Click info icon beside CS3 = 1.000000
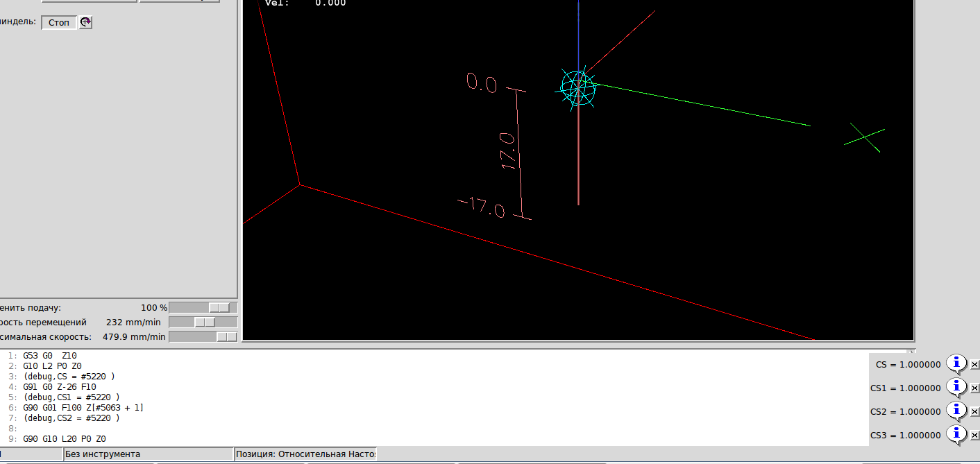The image size is (980, 464). 956,435
